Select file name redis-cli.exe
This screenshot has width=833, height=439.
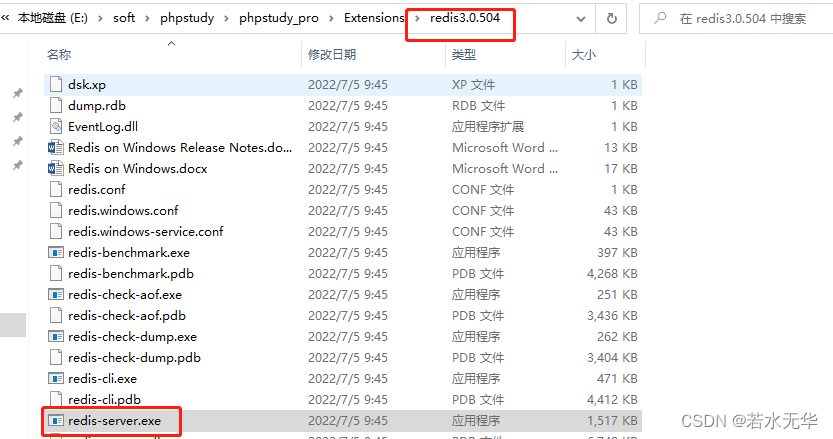click(103, 378)
